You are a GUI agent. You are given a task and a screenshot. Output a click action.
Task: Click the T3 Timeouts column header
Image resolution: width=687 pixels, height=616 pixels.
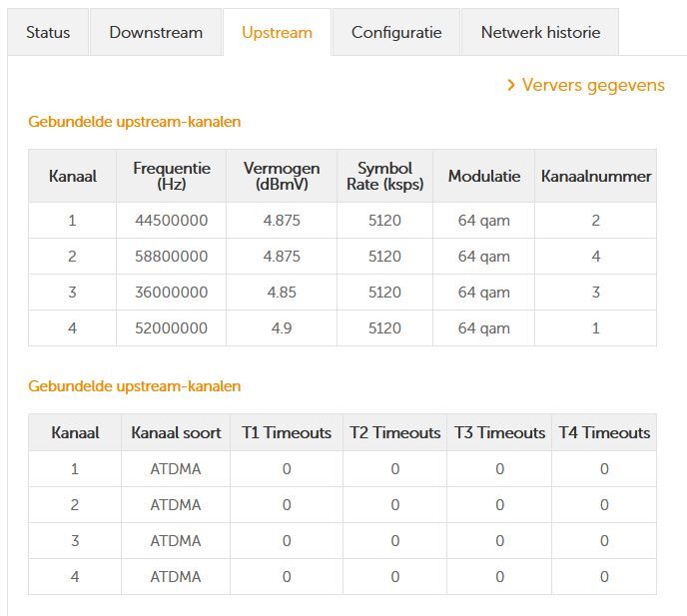pyautogui.click(x=499, y=432)
